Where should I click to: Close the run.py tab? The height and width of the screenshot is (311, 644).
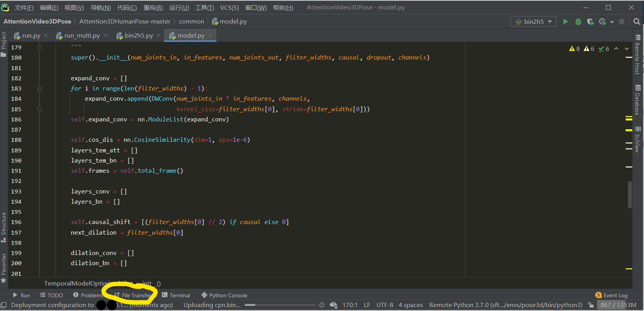[46, 35]
